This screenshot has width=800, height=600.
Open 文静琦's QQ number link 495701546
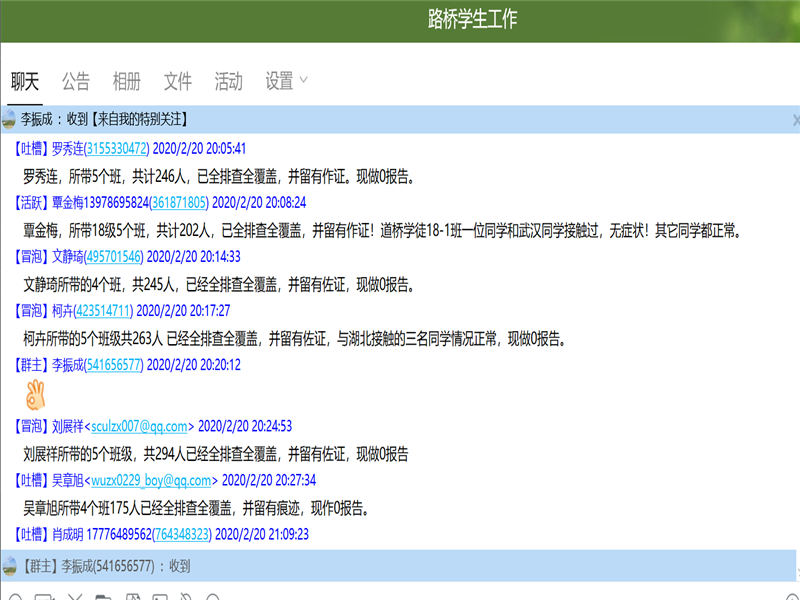[114, 257]
